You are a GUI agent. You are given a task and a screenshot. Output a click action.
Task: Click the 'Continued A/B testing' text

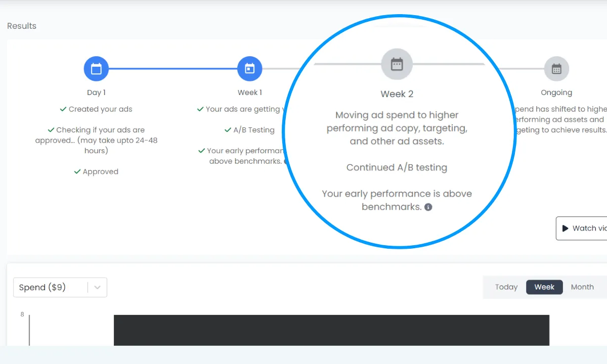(x=397, y=167)
